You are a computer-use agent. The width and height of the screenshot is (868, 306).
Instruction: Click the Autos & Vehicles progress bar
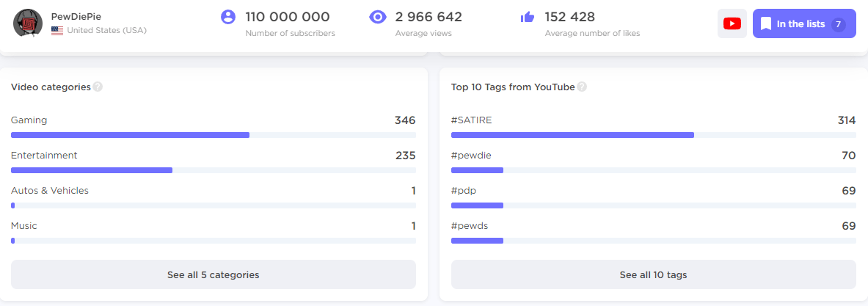point(213,205)
